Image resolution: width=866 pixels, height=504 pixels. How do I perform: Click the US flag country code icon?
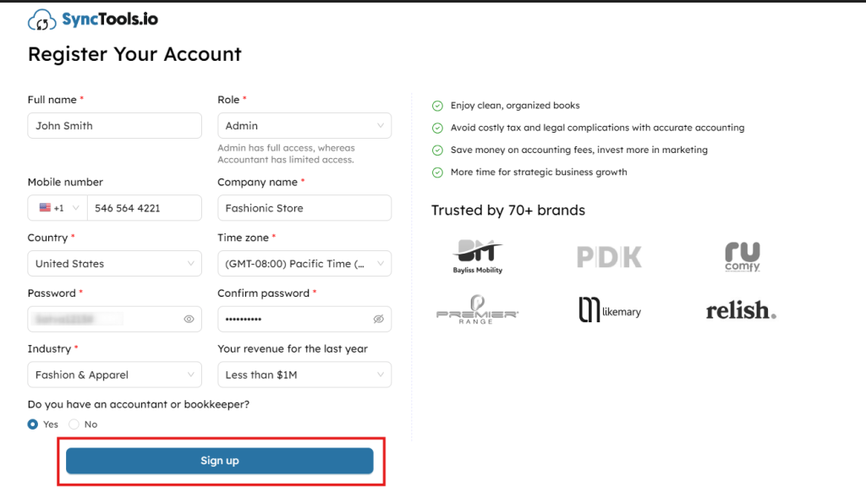pos(46,208)
